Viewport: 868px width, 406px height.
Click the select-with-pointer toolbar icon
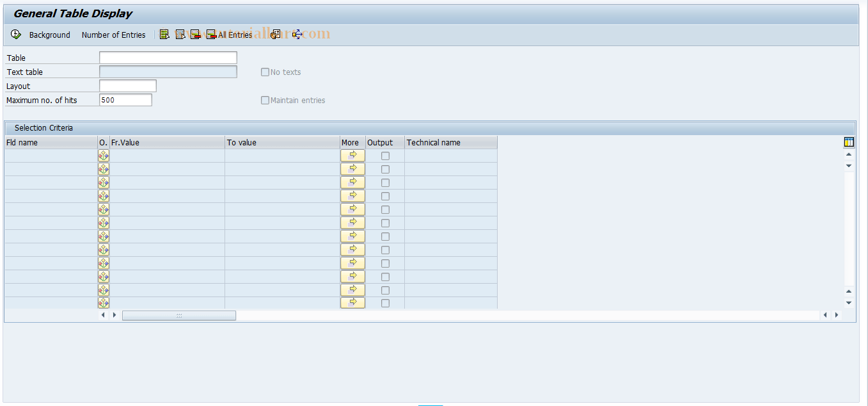181,35
